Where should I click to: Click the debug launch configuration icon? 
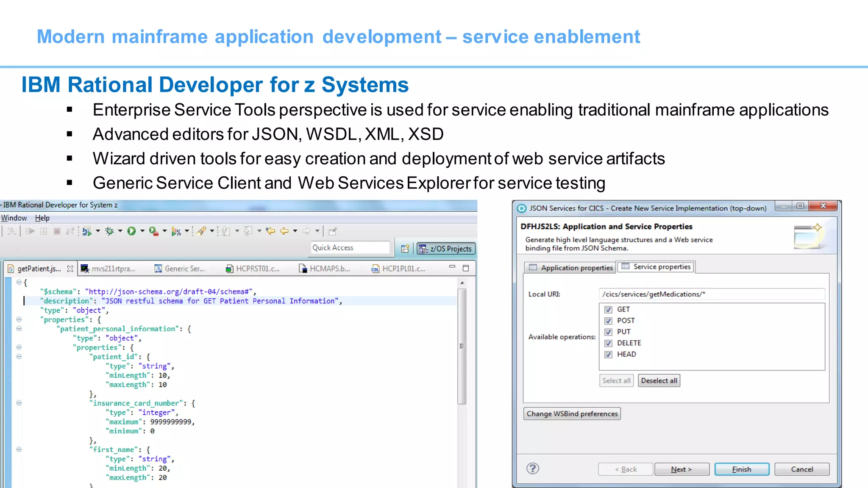point(87,231)
